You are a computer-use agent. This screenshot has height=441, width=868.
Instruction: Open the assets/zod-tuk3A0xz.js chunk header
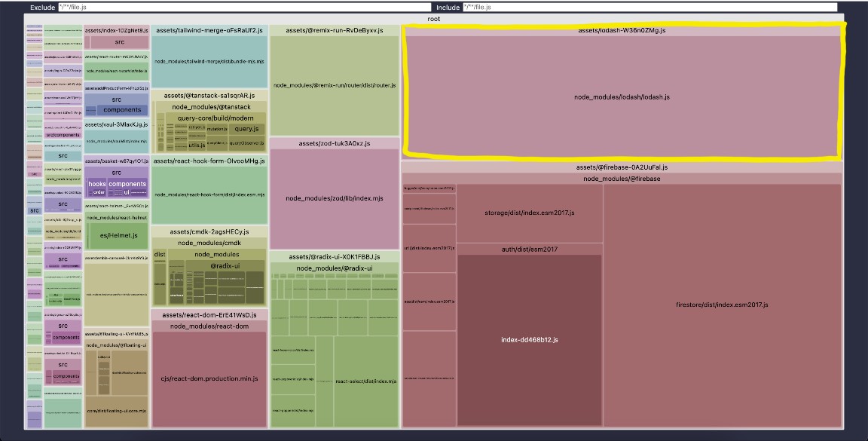[x=335, y=143]
